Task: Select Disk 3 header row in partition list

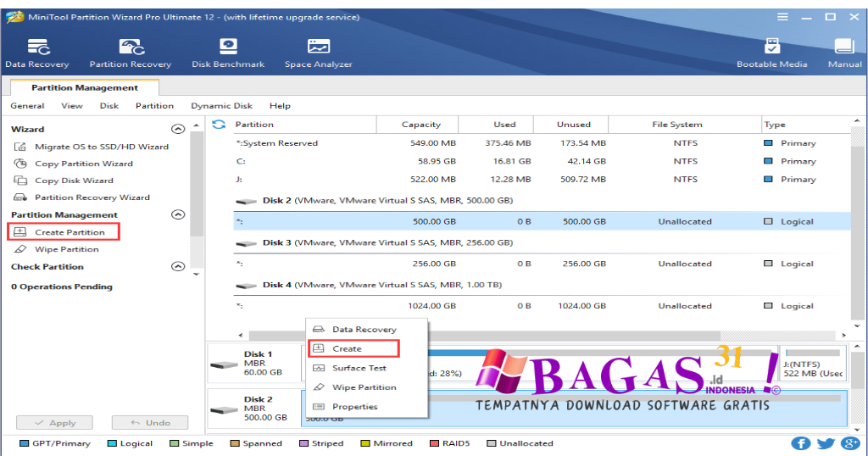Action: tap(542, 242)
